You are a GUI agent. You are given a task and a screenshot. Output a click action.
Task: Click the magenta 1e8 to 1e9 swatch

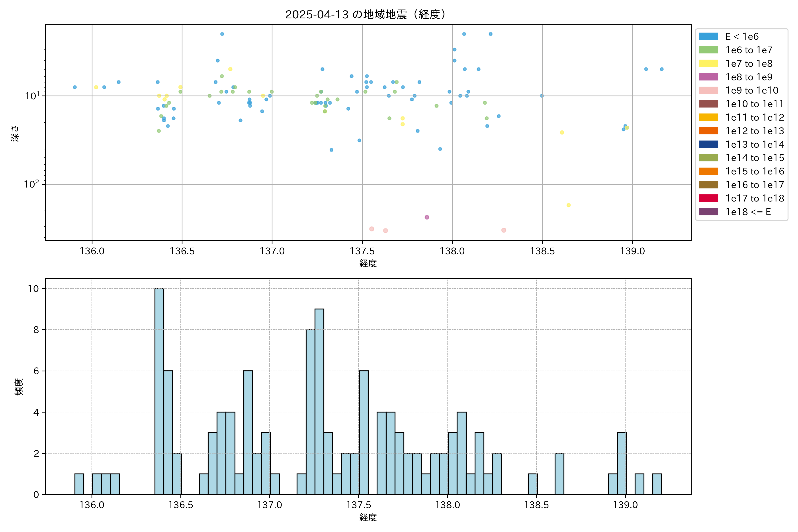coord(708,77)
